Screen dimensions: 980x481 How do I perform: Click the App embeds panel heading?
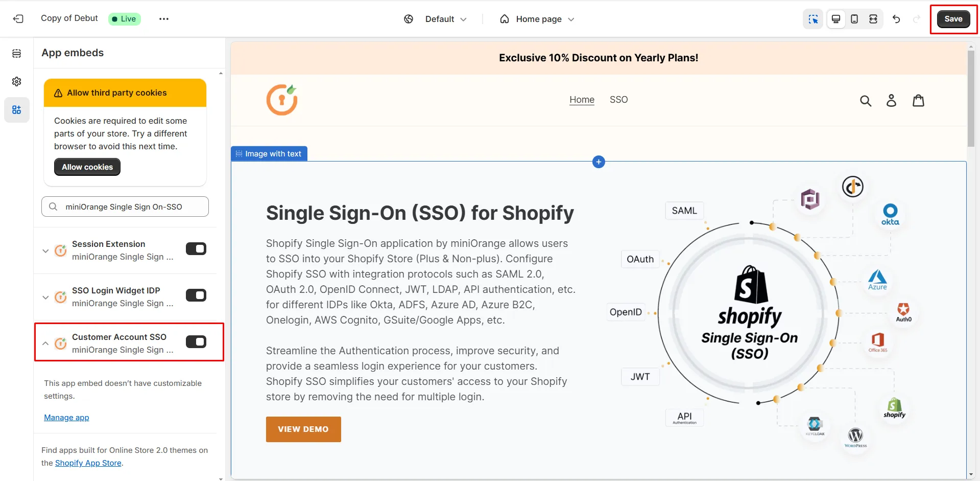click(73, 53)
